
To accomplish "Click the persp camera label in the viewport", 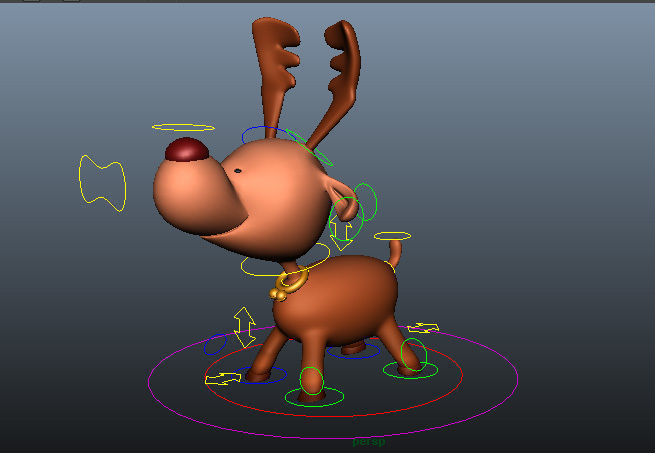I will pos(368,442).
